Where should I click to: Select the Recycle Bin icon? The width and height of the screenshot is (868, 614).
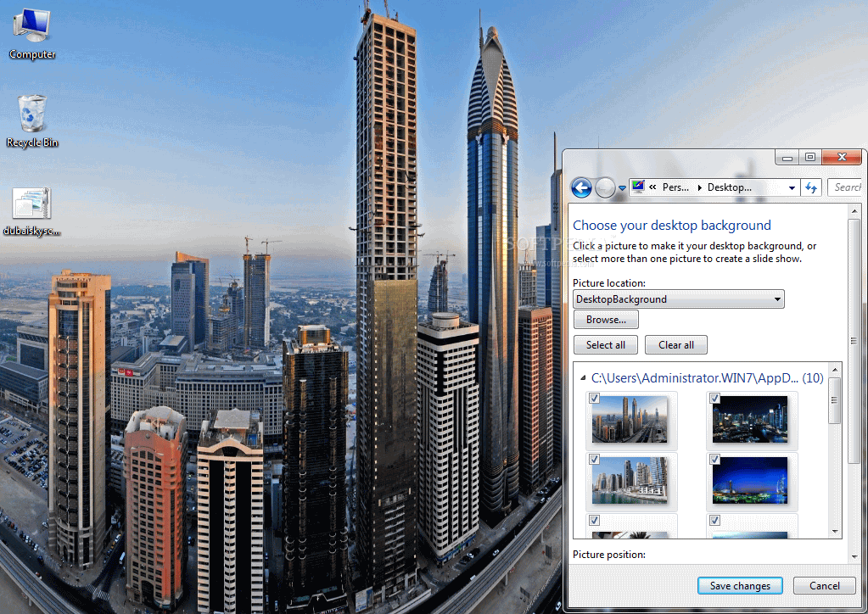(32, 121)
